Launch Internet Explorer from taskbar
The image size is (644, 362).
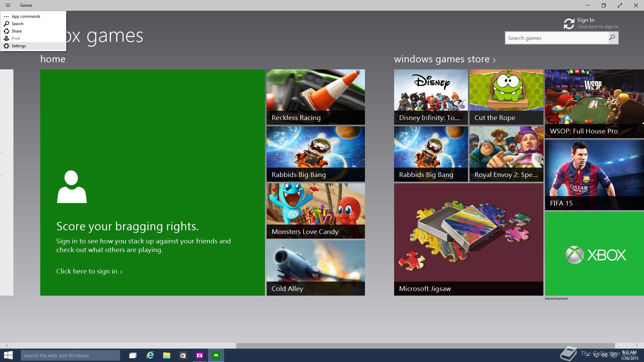150,355
